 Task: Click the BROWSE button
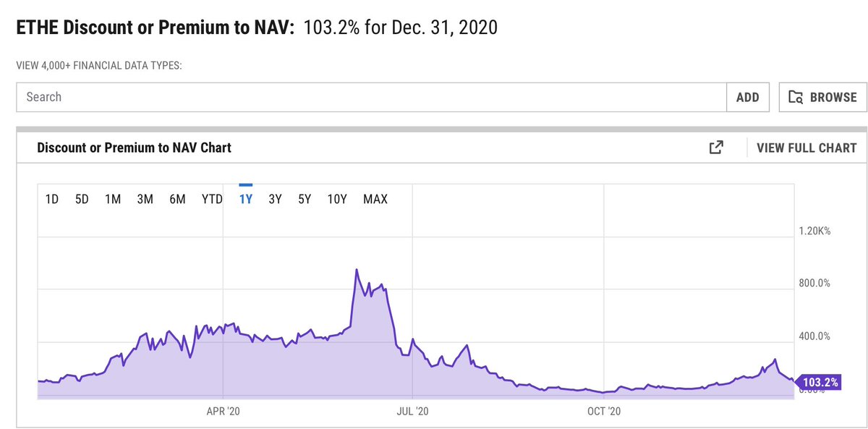pyautogui.click(x=822, y=97)
